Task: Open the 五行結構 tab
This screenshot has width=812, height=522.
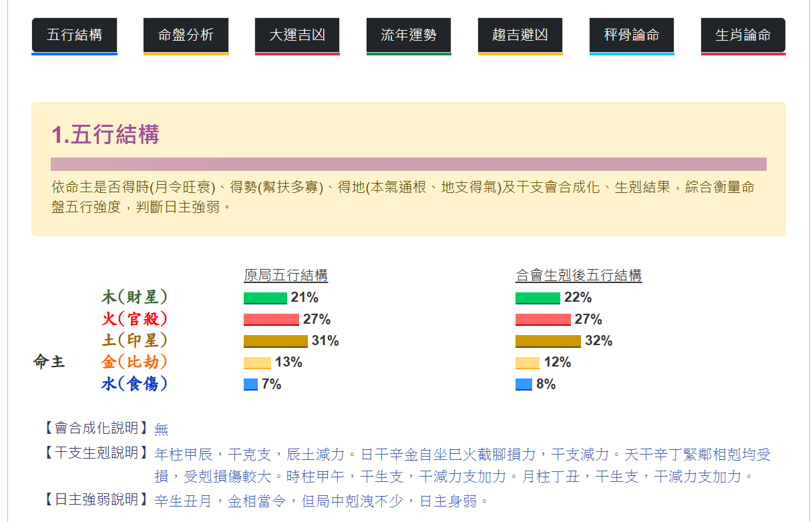Action: pos(74,35)
